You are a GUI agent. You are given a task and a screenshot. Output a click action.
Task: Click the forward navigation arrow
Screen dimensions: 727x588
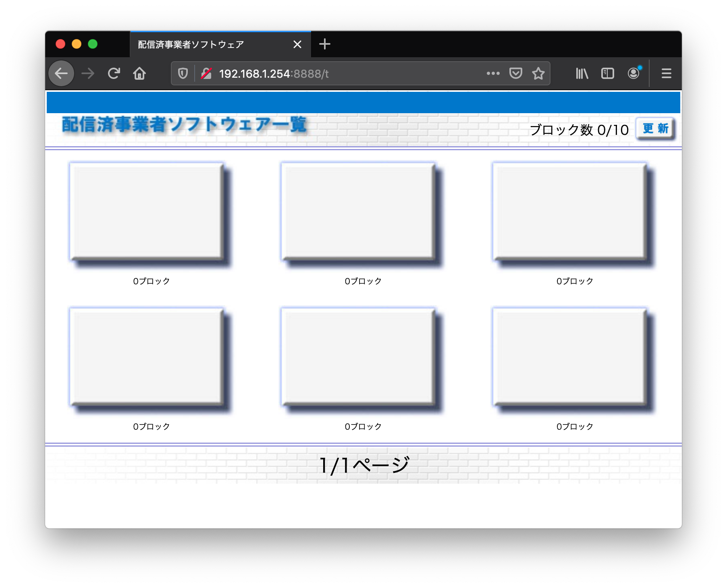(88, 73)
